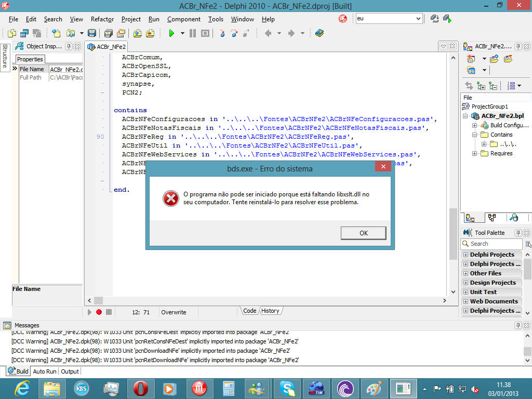Click the Back navigation arrow icon
This screenshot has height=399, width=532.
click(268, 33)
